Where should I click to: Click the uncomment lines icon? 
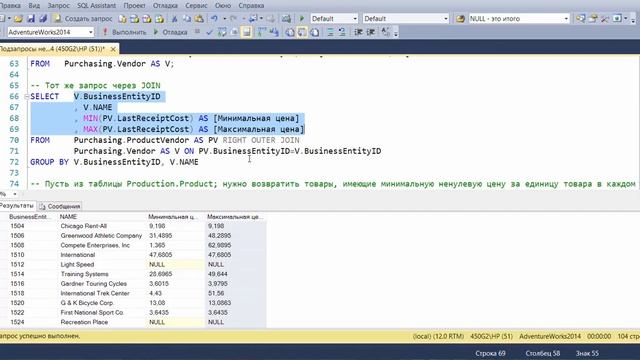pyautogui.click(x=342, y=32)
